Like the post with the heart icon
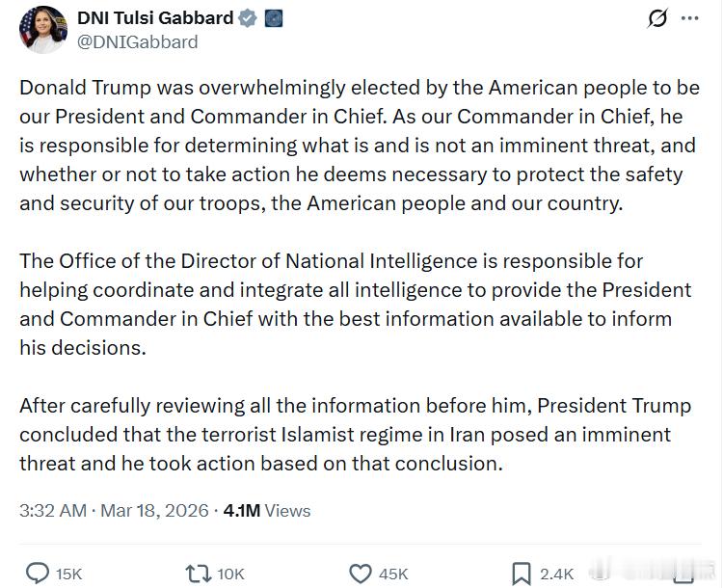The height and width of the screenshot is (588, 723). pyautogui.click(x=360, y=574)
